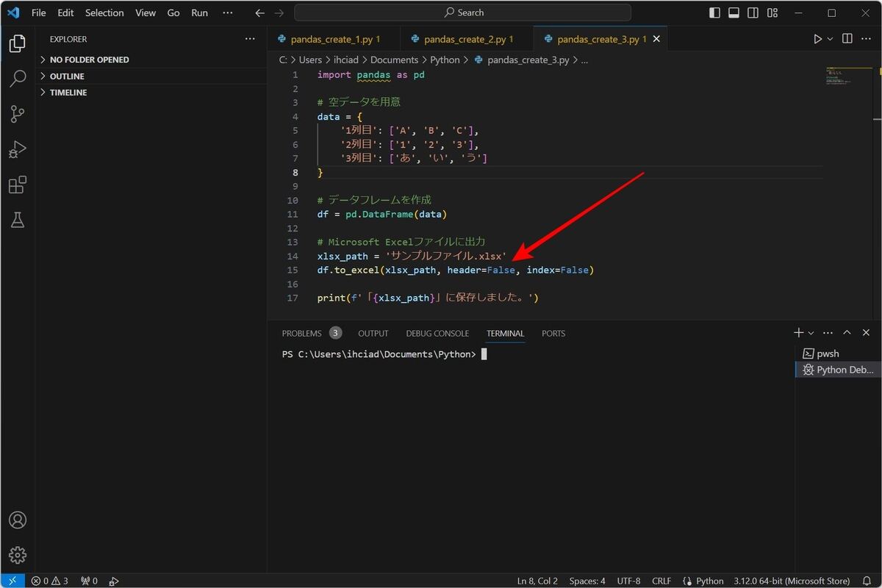
Task: Switch to pandas_create_2.py tab
Action: point(467,39)
